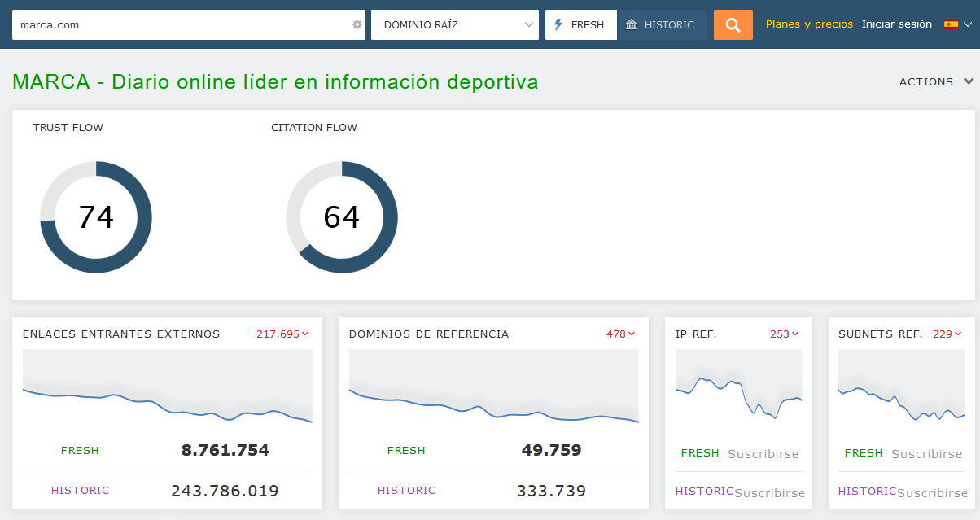Click Suscribirse next to IP Ref Fresh

pyautogui.click(x=763, y=454)
